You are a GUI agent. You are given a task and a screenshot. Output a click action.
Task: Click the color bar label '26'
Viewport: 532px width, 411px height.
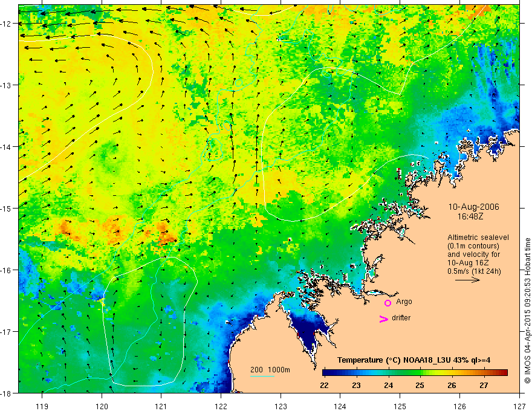452,385
